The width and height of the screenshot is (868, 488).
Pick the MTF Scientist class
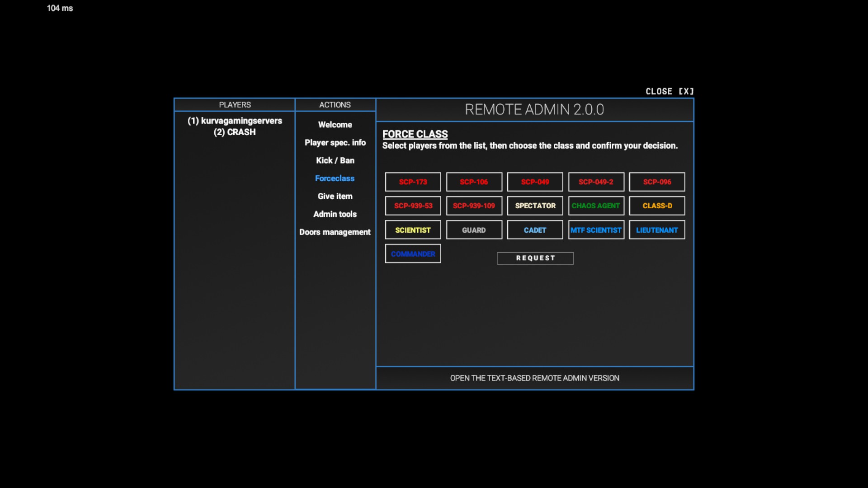pyautogui.click(x=596, y=230)
